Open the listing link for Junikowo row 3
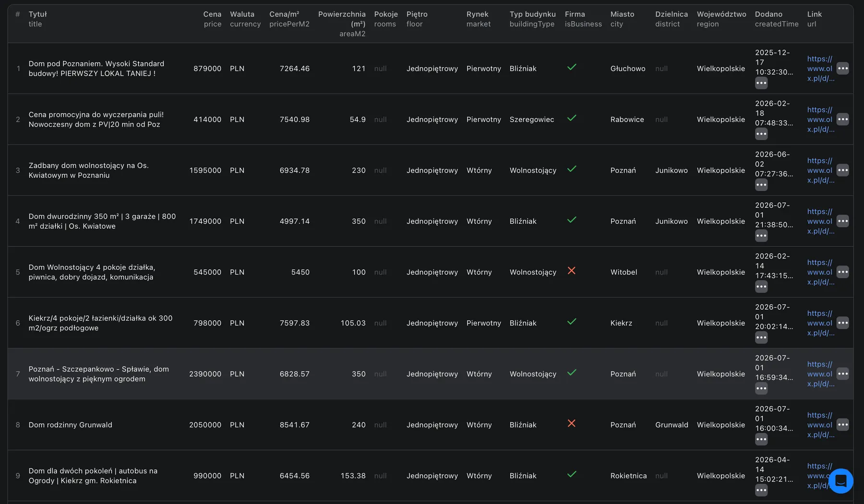 coord(821,170)
